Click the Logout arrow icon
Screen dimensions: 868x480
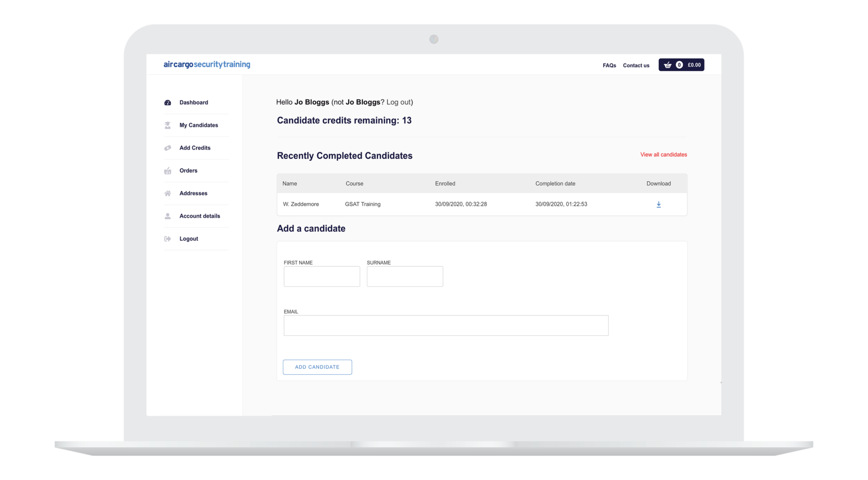coord(168,239)
